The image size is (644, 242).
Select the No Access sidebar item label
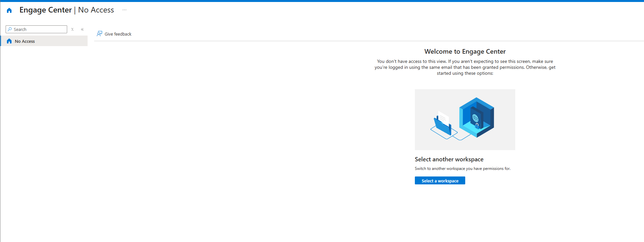(x=25, y=41)
